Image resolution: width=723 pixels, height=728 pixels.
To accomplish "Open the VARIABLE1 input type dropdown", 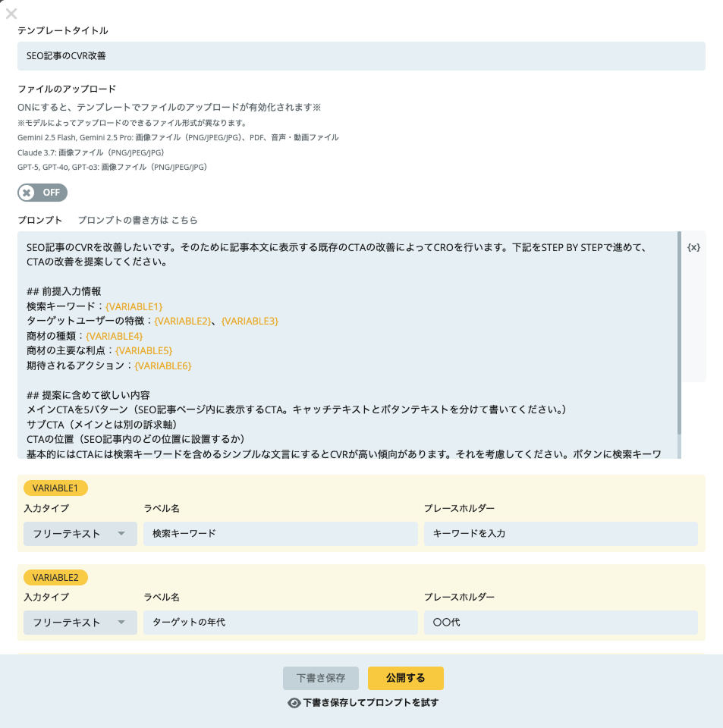I will (x=80, y=534).
